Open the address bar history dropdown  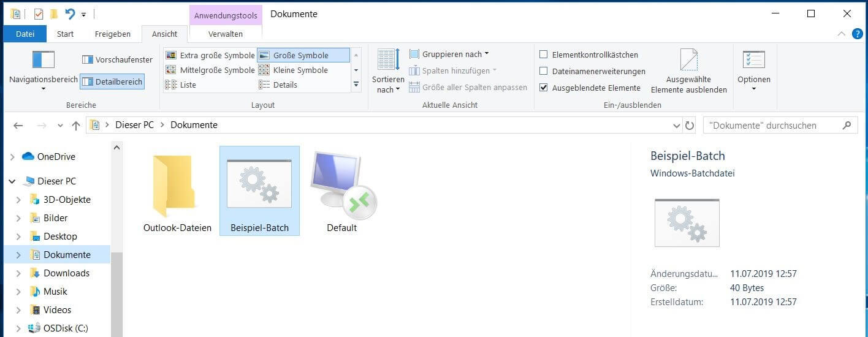tap(677, 126)
